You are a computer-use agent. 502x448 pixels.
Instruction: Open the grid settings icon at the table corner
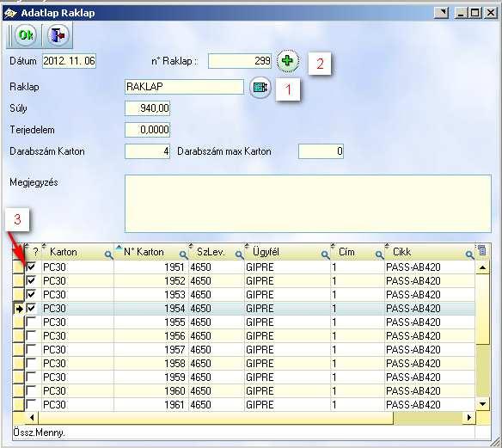point(482,250)
